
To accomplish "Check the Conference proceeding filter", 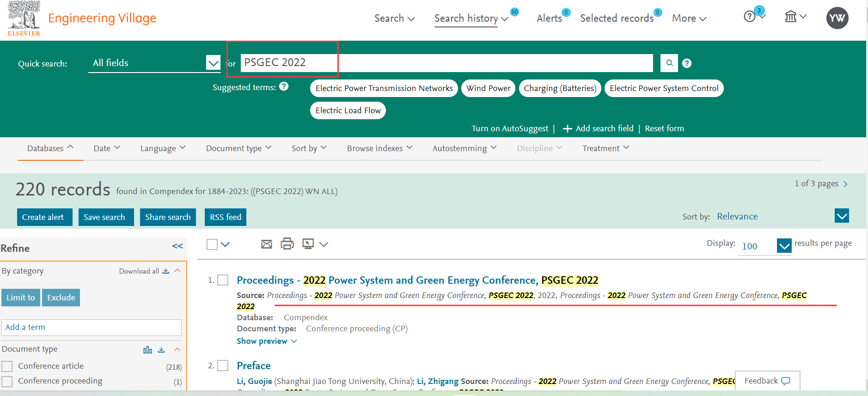I will pos(7,381).
